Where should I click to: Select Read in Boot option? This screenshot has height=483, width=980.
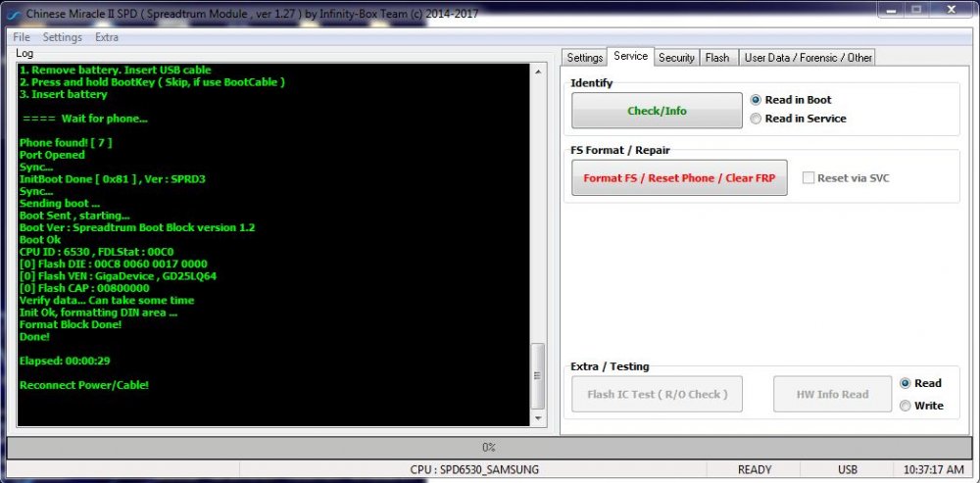tap(791, 100)
